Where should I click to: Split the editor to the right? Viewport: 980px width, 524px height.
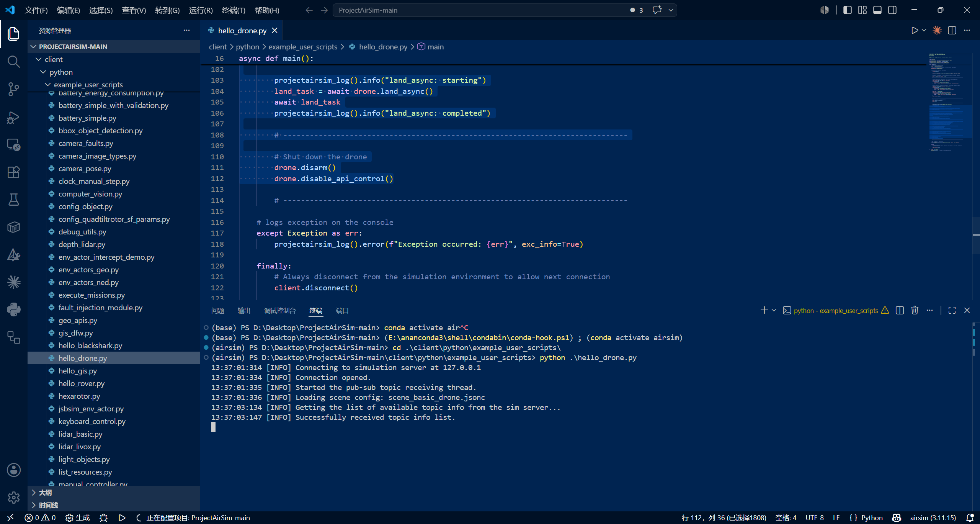pos(952,30)
